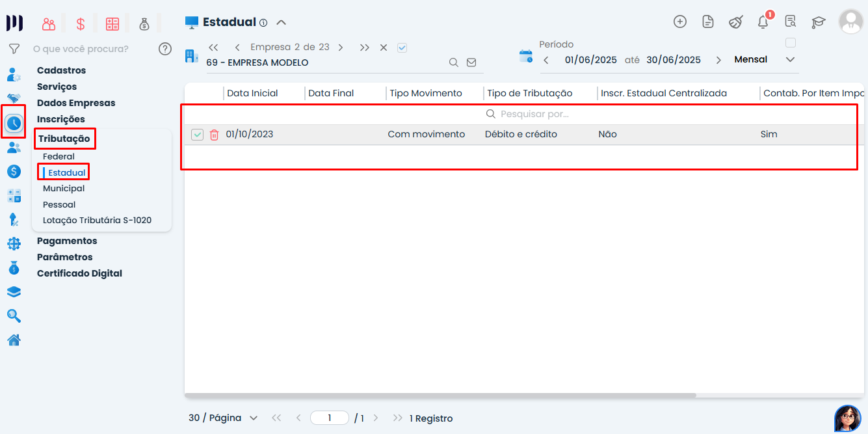The width and height of the screenshot is (868, 434).
Task: Open the home icon in left sidebar
Action: point(14,340)
